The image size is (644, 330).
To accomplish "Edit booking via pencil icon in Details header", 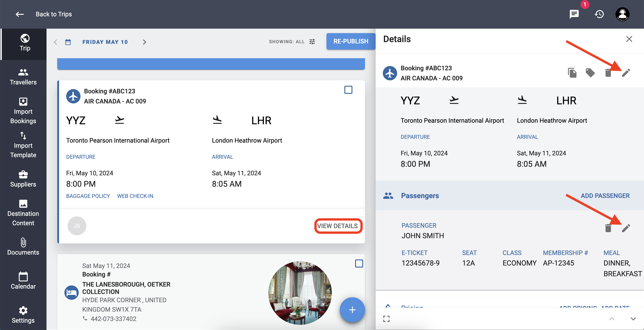I will [x=626, y=73].
